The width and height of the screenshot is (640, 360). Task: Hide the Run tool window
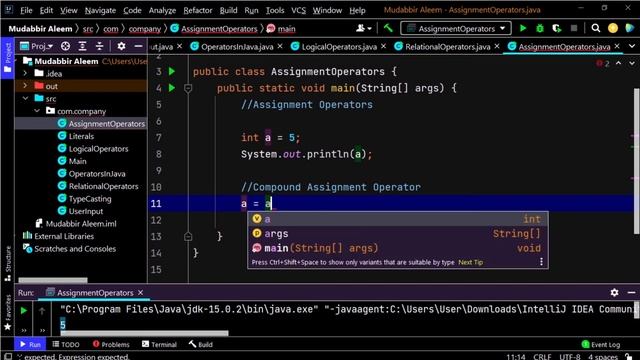coord(631,292)
